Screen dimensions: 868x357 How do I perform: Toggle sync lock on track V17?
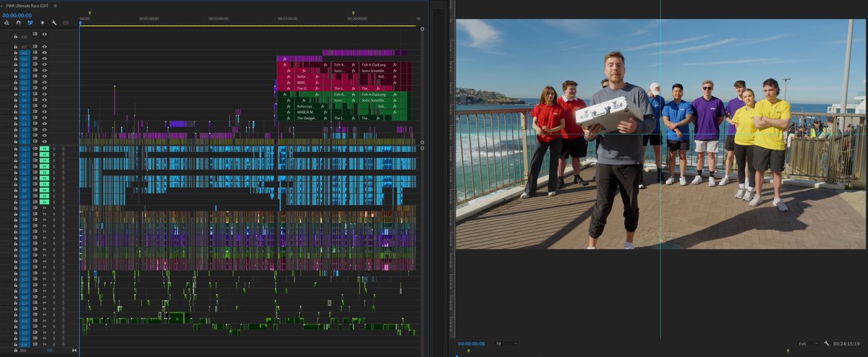[35, 46]
